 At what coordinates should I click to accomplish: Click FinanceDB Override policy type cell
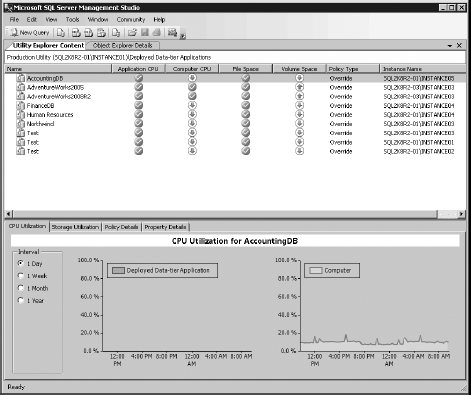point(341,106)
